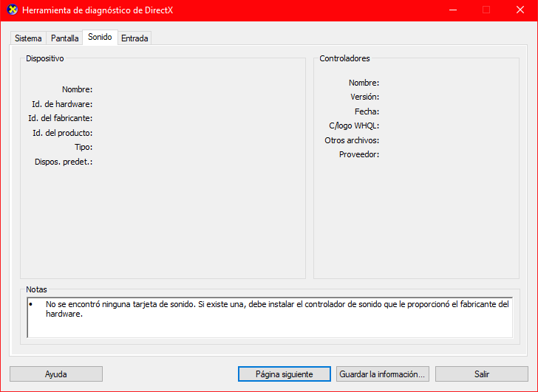Click the 'Versión:' label in Controladores
Image resolution: width=538 pixels, height=392 pixels.
coord(365,97)
